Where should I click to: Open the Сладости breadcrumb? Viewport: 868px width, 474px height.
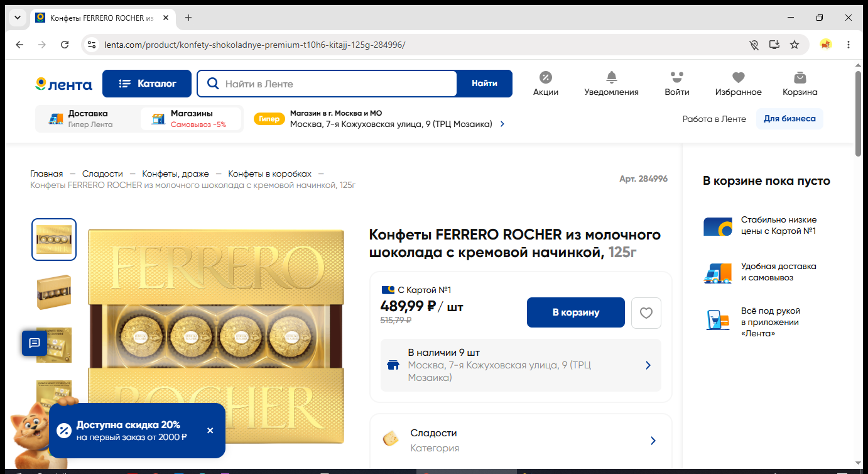(102, 174)
